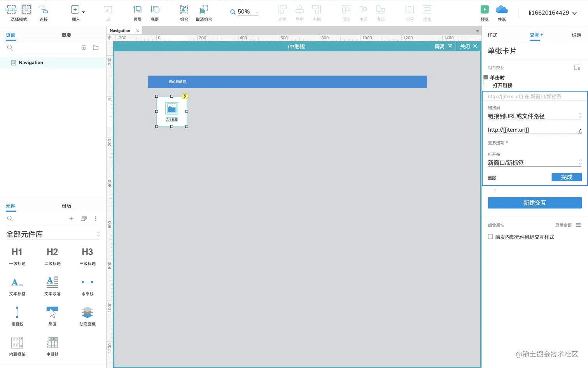Select the contained selection mode icon

pyautogui.click(x=26, y=9)
